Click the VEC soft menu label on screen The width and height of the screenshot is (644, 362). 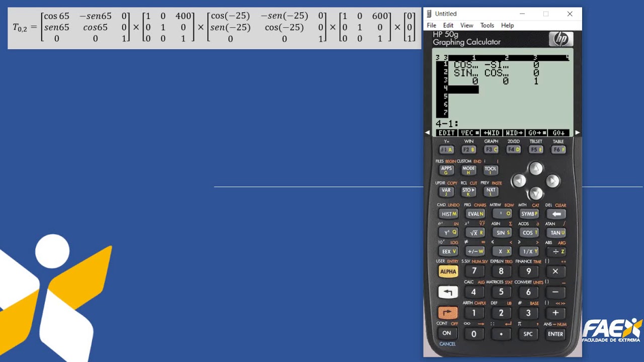(x=469, y=133)
